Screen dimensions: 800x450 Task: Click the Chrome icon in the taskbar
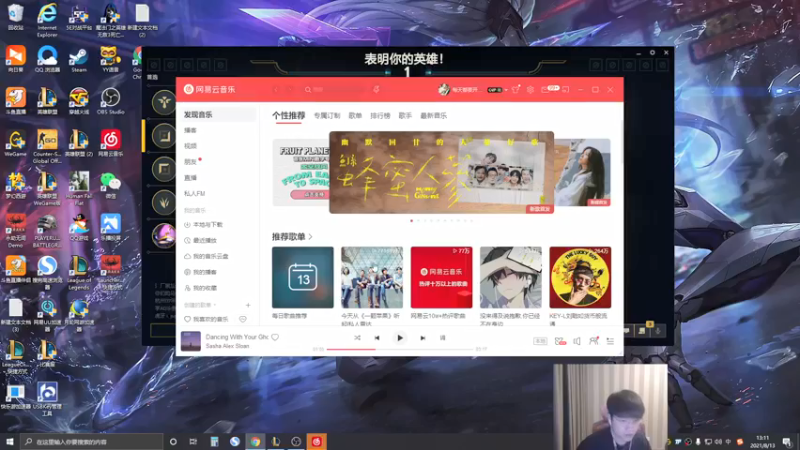point(255,441)
